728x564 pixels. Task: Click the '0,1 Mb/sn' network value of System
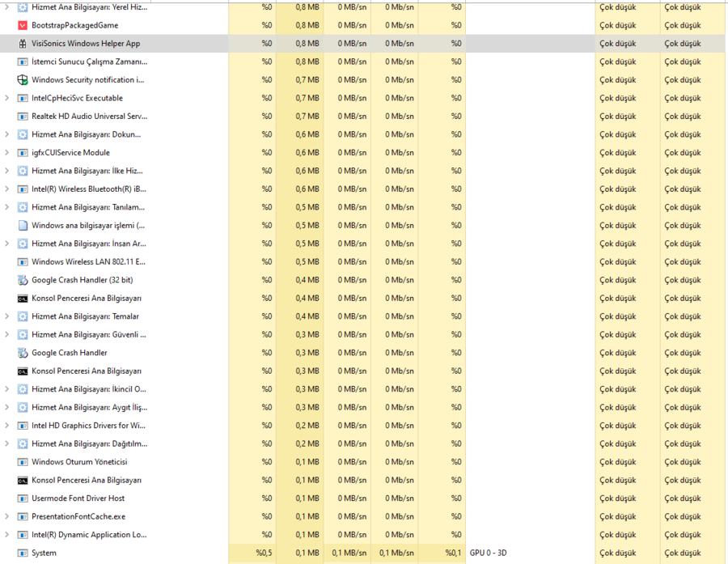click(396, 553)
